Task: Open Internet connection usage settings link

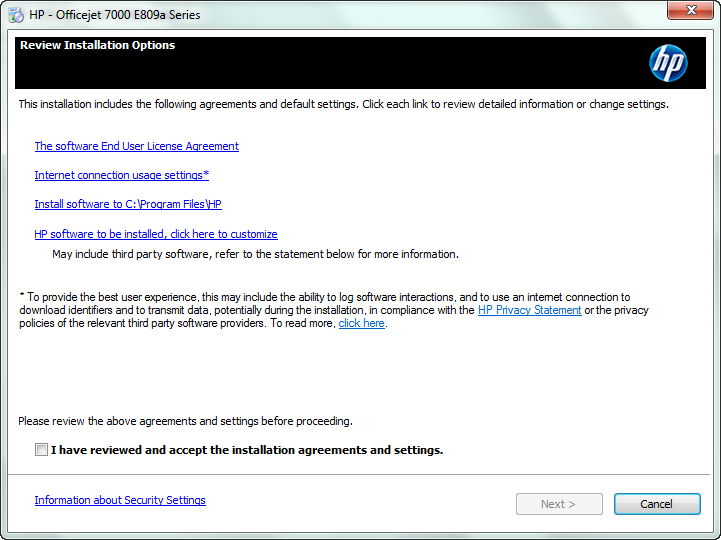Action: point(122,175)
